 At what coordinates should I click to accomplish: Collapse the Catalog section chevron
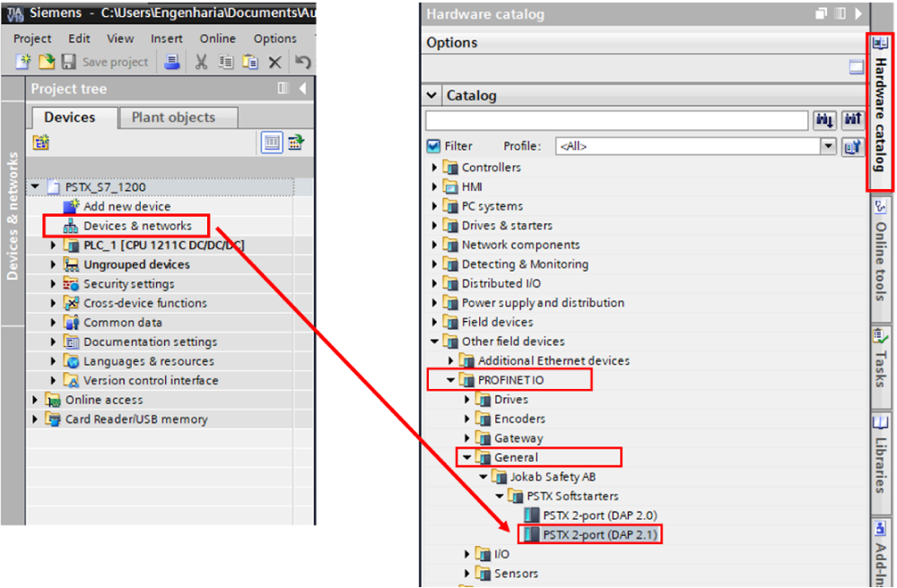432,95
